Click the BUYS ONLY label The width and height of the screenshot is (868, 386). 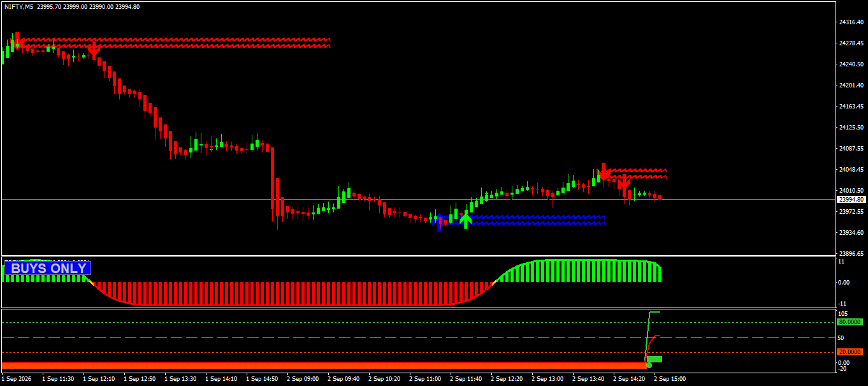coord(48,268)
